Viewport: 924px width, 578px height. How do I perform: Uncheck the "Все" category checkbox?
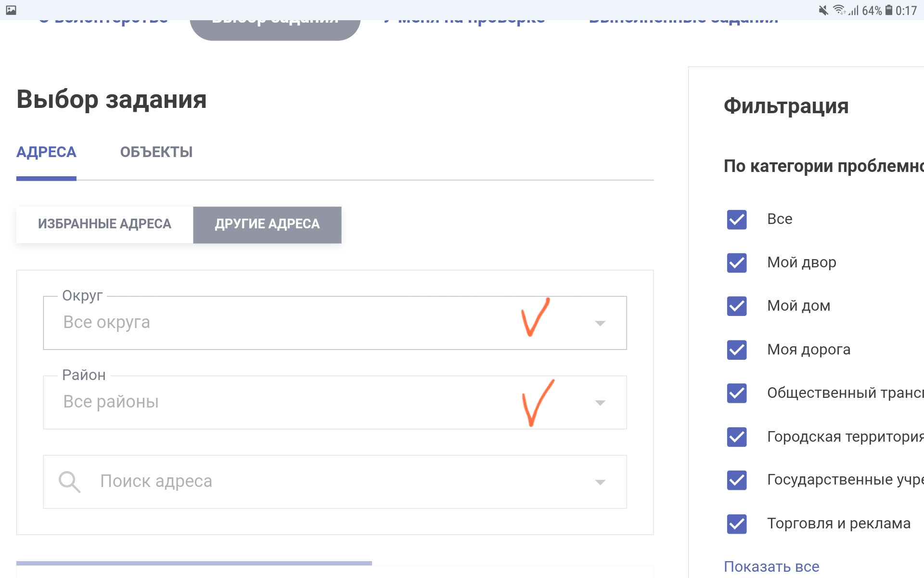coord(737,220)
